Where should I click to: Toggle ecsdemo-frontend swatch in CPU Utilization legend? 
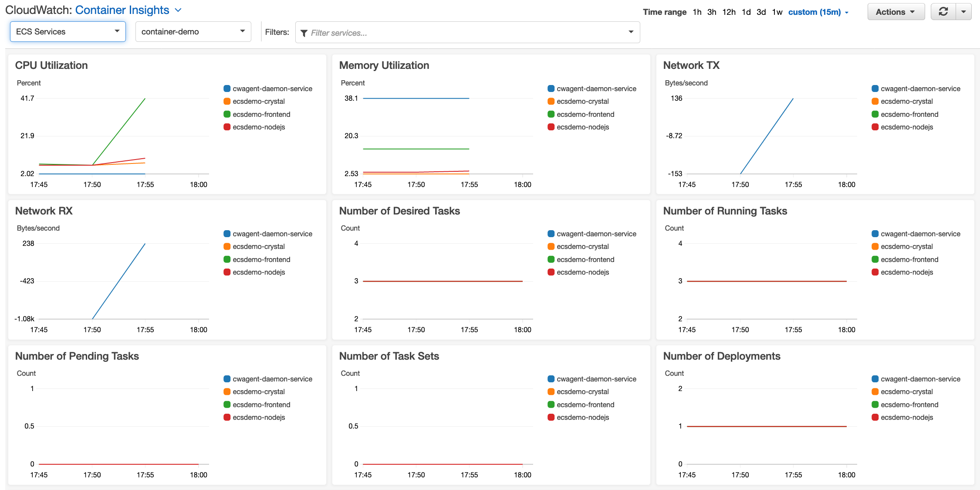[x=227, y=114]
